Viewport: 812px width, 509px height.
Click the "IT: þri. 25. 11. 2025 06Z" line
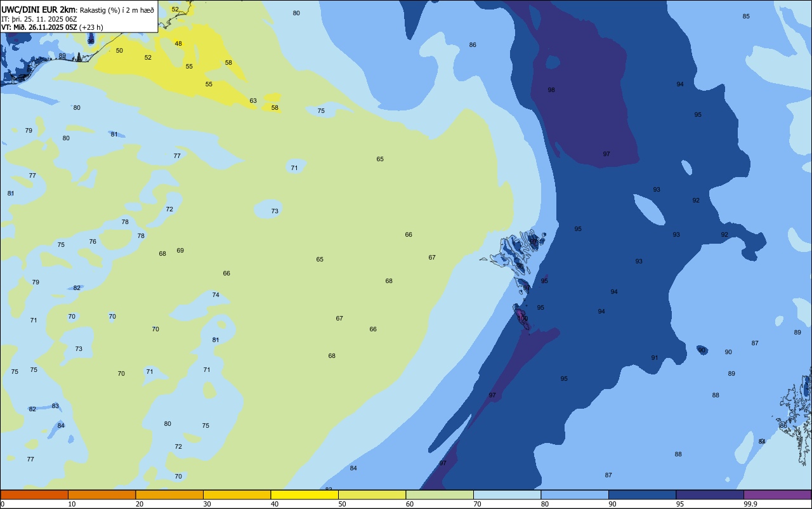(x=39, y=19)
